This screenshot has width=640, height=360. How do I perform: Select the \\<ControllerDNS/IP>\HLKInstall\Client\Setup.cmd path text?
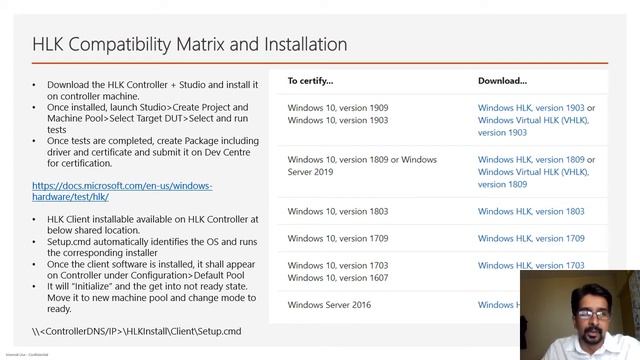click(137, 331)
